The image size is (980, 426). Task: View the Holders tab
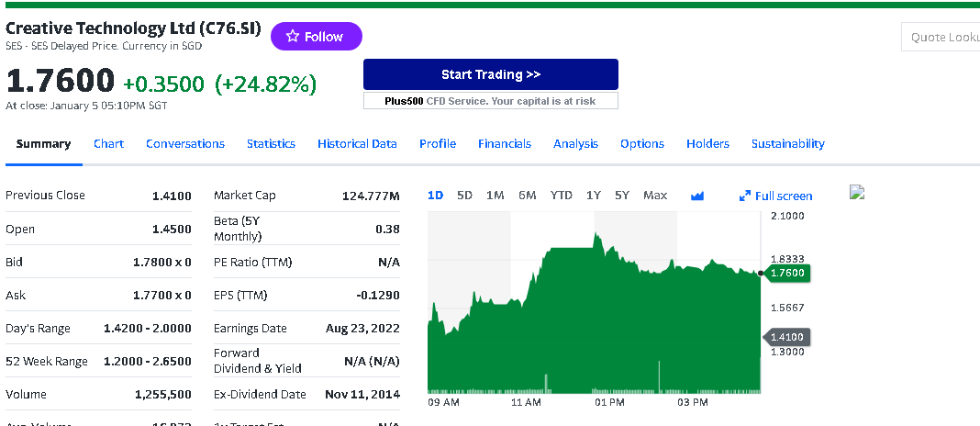(x=707, y=144)
